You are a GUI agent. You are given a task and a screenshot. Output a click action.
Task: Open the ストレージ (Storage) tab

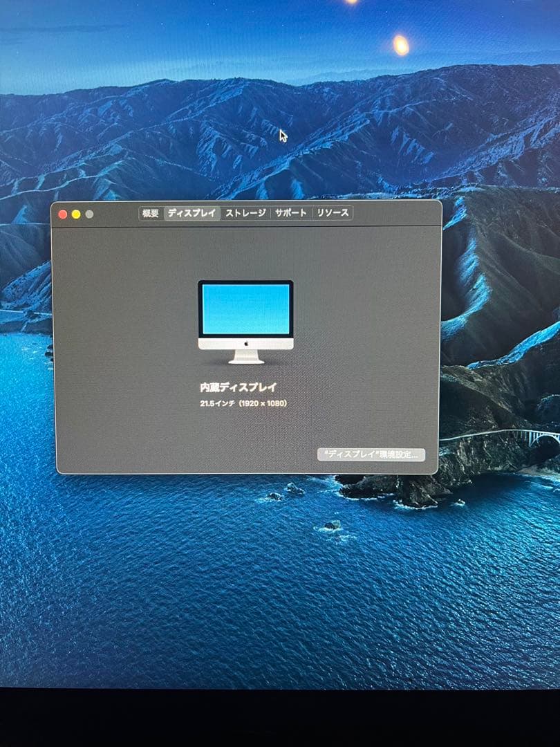pos(244,214)
